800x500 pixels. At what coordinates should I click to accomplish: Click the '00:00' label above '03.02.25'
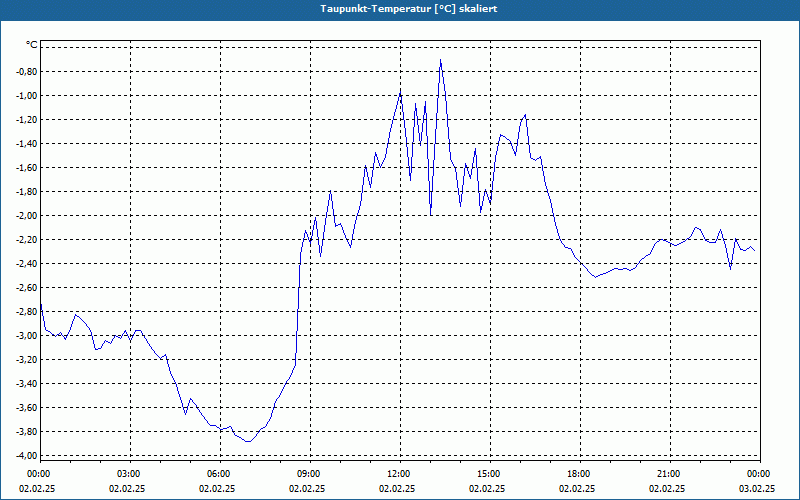pos(760,474)
